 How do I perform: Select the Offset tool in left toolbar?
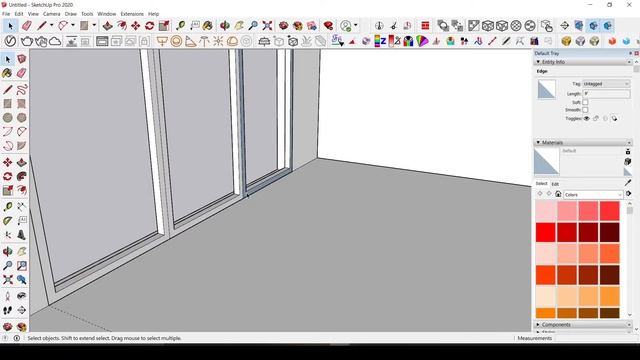(22, 190)
